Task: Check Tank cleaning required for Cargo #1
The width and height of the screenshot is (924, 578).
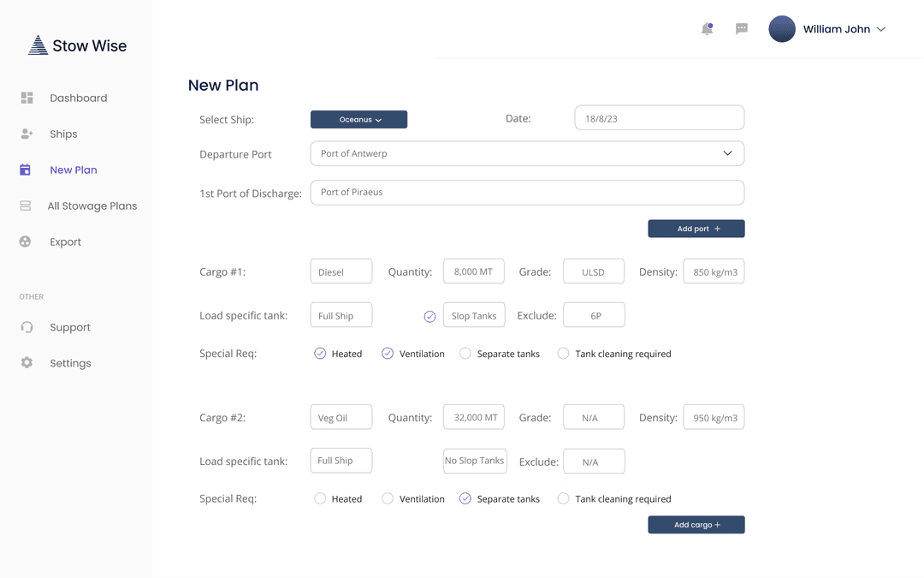Action: tap(563, 353)
